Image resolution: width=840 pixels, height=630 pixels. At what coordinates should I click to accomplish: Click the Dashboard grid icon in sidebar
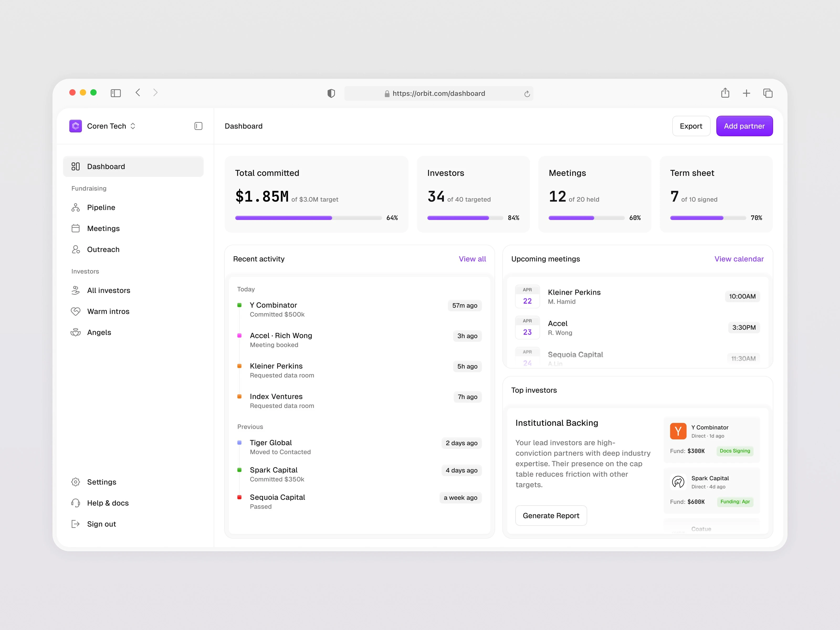click(76, 166)
